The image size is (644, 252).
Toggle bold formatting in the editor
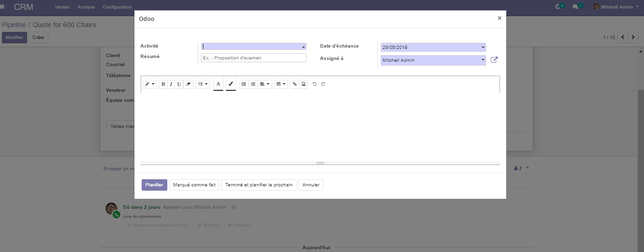[163, 84]
